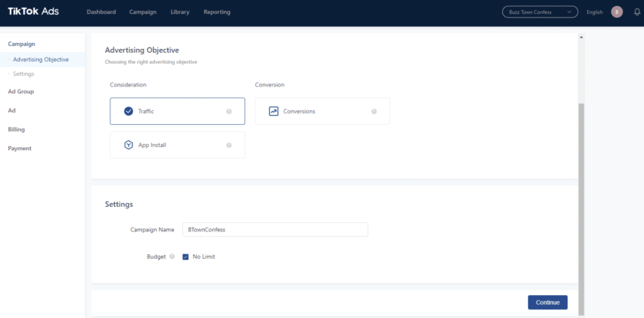Click the Campaign Name input field
This screenshot has height=318, width=644.
click(275, 230)
